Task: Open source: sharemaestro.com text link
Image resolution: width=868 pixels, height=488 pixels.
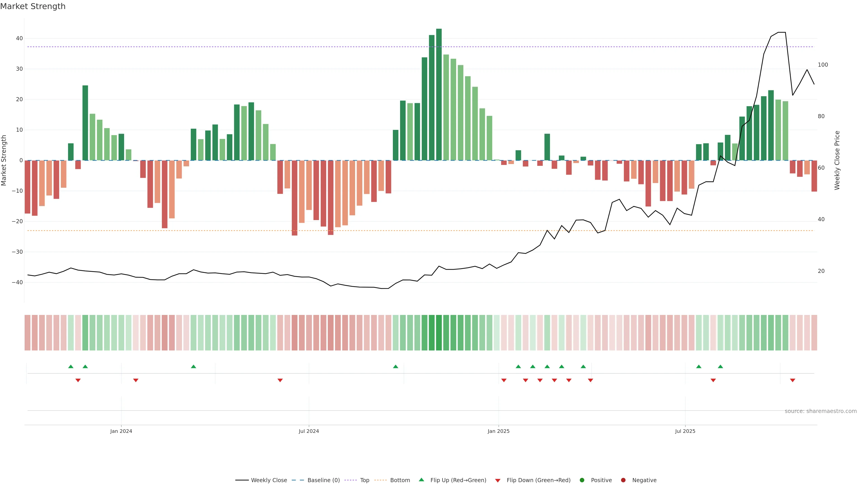Action: pos(821,411)
